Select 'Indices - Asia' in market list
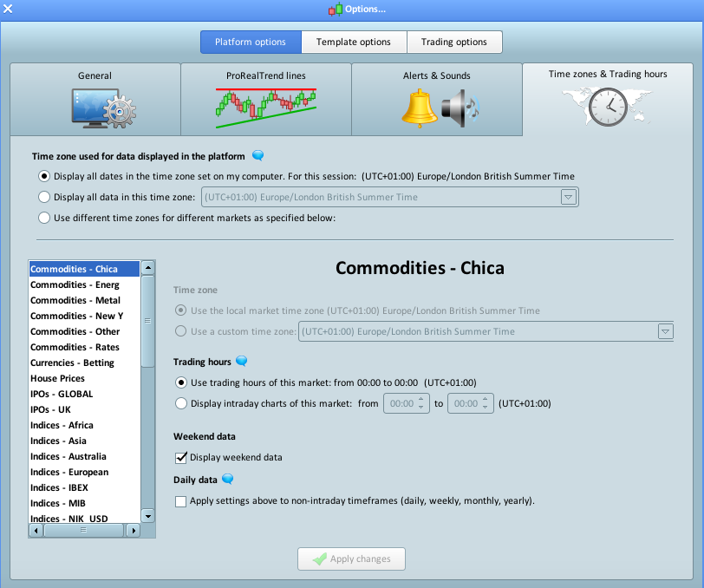Viewport: 704px width, 588px height. coord(84,441)
